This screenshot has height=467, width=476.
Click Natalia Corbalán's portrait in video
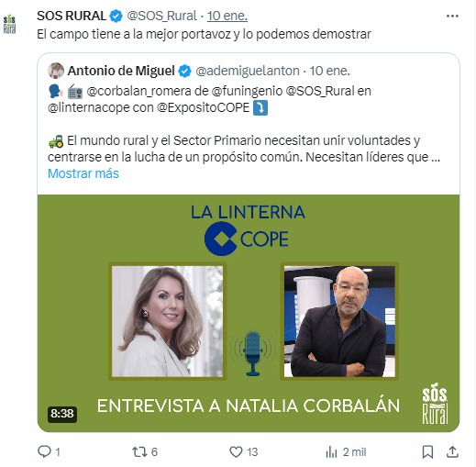tap(167, 321)
